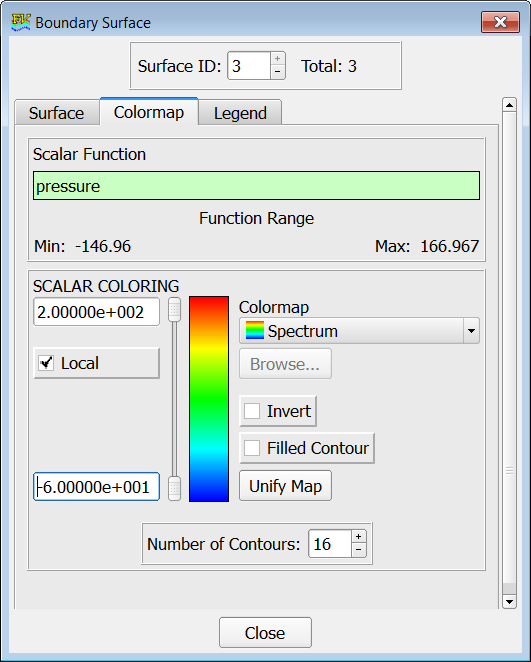531x662 pixels.
Task: Click the Close button at bottom
Action: pyautogui.click(x=265, y=632)
